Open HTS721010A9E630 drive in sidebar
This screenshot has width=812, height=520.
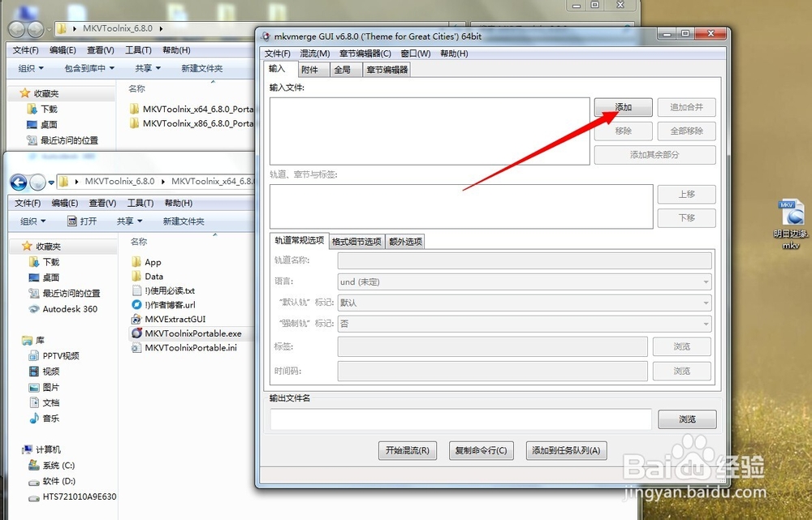pyautogui.click(x=80, y=496)
